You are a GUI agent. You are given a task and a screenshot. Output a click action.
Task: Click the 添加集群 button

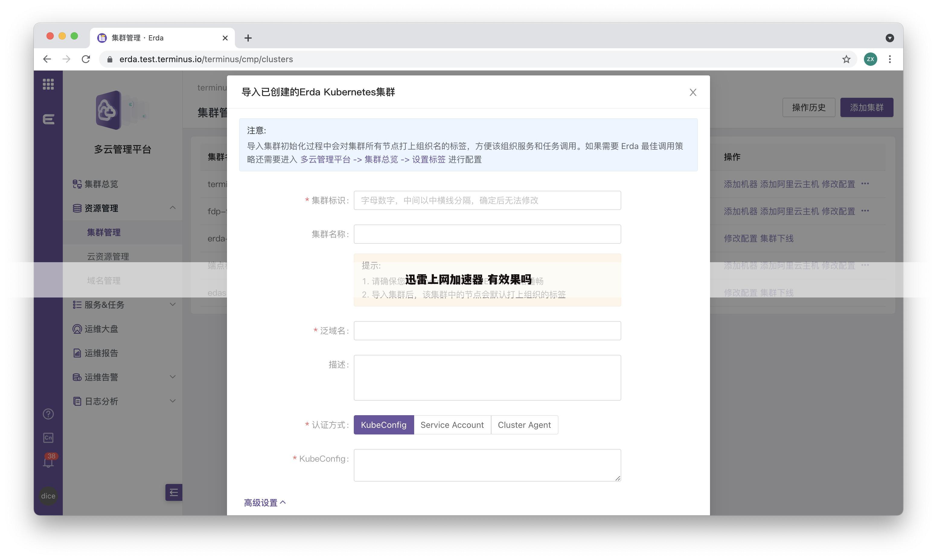click(x=866, y=107)
